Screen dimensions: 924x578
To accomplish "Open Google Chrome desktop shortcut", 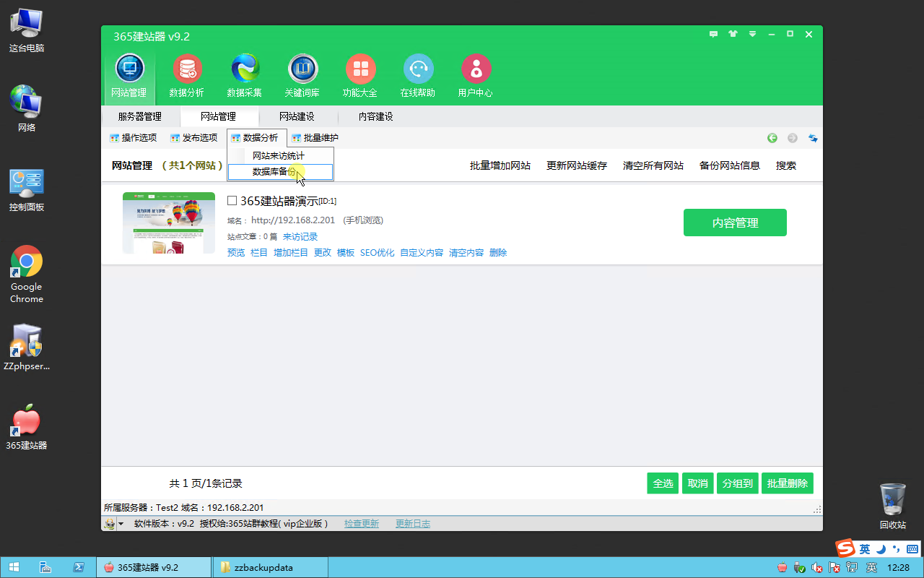I will tap(27, 275).
